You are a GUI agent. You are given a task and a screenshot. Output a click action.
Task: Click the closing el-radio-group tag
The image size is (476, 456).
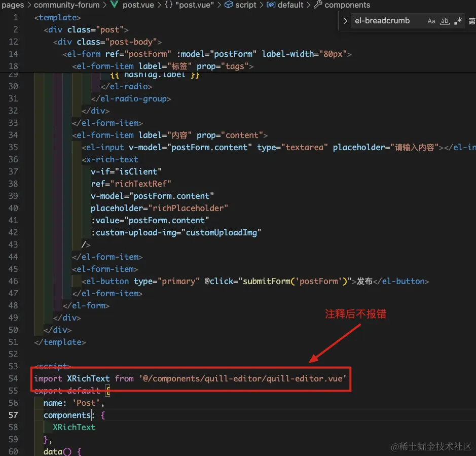[131, 99]
